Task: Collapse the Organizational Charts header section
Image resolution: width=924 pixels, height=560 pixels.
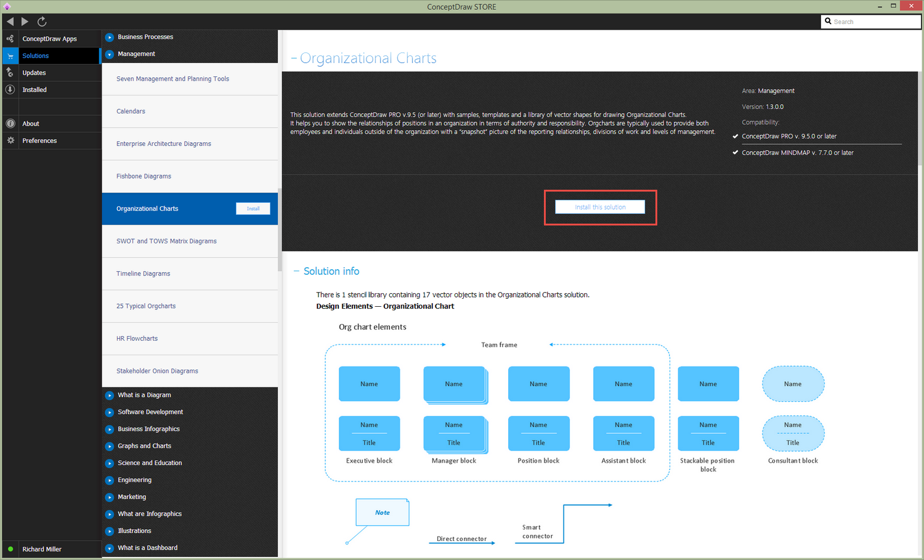Action: (294, 59)
